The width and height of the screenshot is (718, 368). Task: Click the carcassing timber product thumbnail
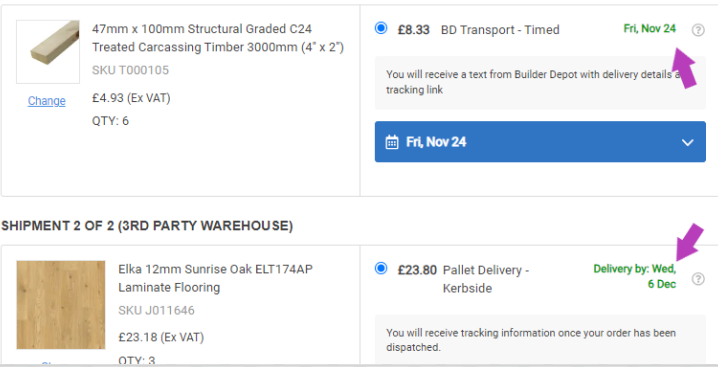click(x=48, y=52)
